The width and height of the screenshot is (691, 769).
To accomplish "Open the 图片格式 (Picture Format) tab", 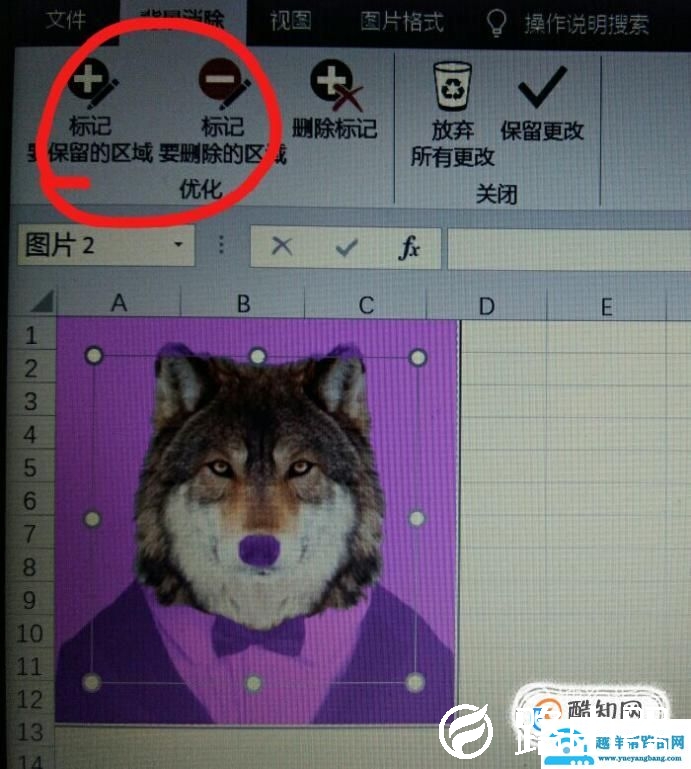I will tap(402, 22).
